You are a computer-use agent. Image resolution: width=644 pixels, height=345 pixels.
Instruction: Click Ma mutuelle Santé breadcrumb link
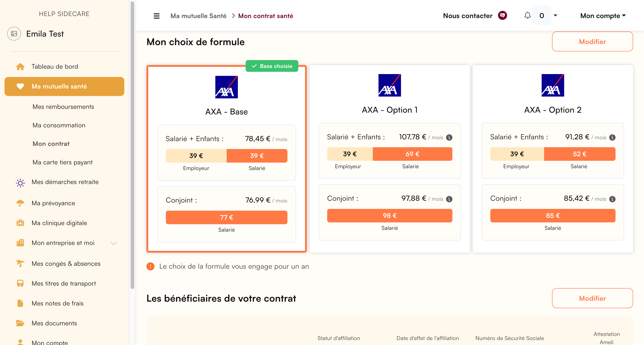[x=198, y=16]
